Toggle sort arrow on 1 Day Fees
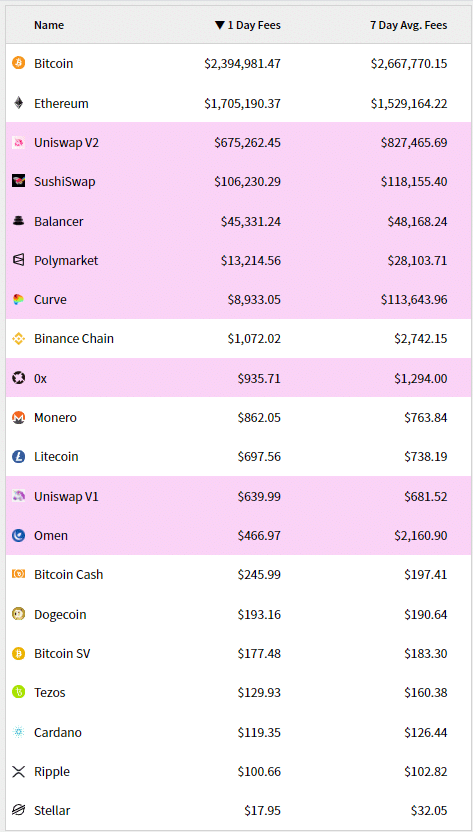The image size is (473, 832). [220, 25]
